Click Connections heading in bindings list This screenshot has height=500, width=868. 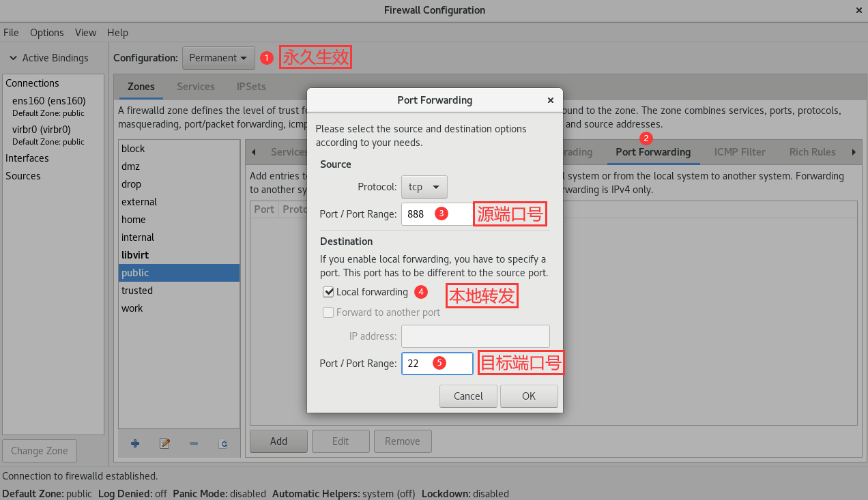[32, 83]
